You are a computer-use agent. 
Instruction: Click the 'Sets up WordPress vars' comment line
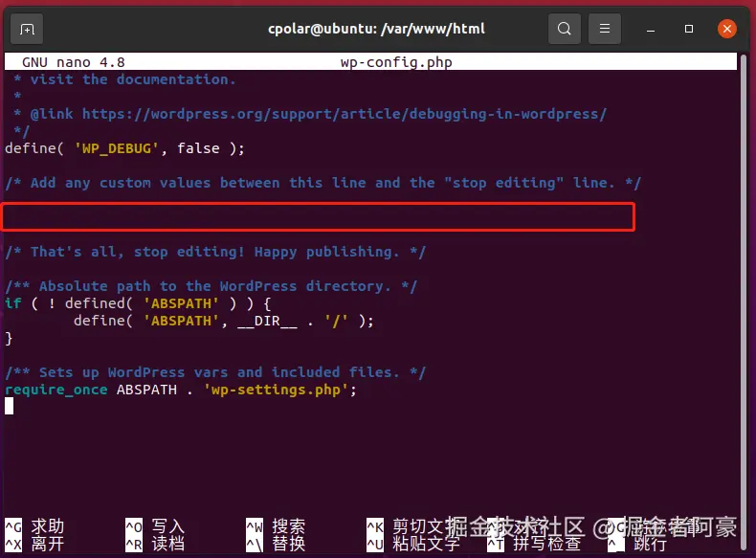pyautogui.click(x=215, y=373)
